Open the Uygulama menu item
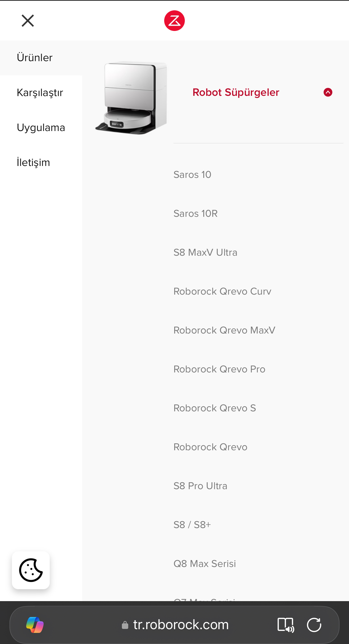Image resolution: width=349 pixels, height=644 pixels. coord(41,128)
